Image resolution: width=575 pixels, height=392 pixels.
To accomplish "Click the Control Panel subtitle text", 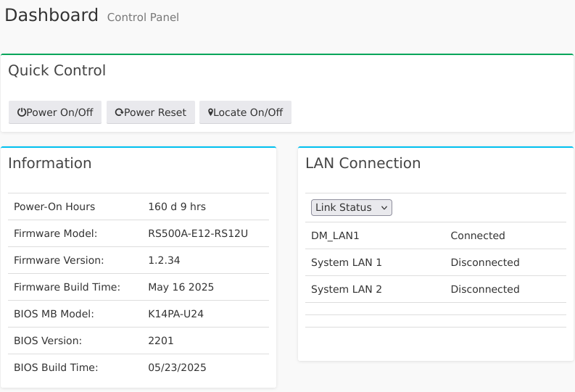I will coord(143,17).
